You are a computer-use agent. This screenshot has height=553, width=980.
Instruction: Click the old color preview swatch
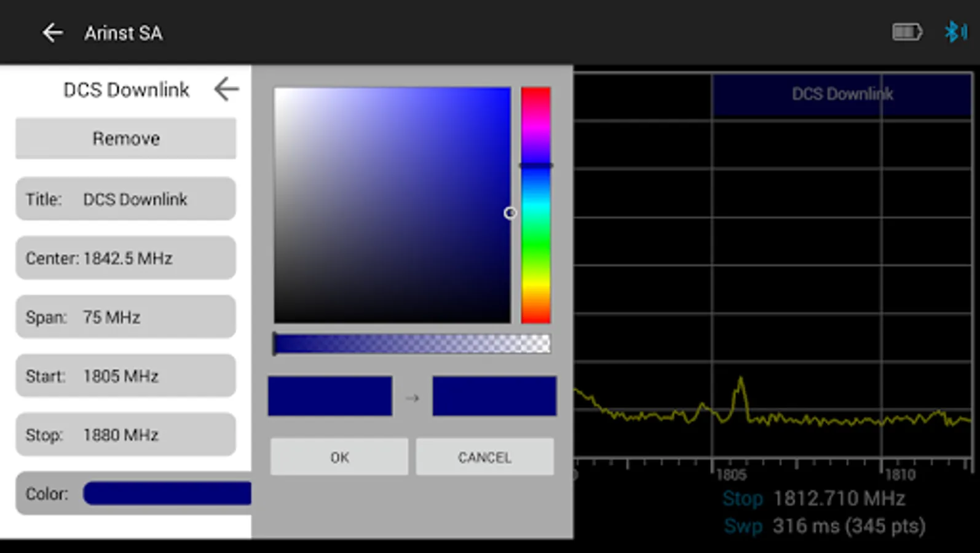[x=330, y=396]
